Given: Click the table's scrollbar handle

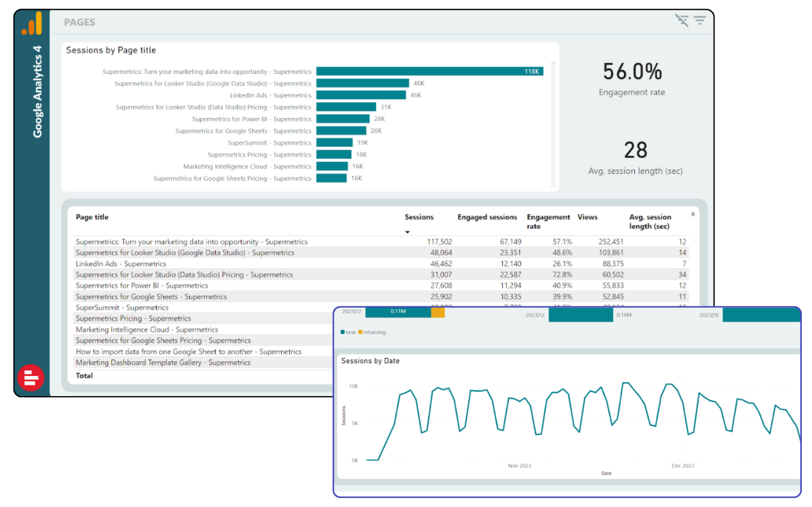Looking at the screenshot, I should tap(693, 214).
